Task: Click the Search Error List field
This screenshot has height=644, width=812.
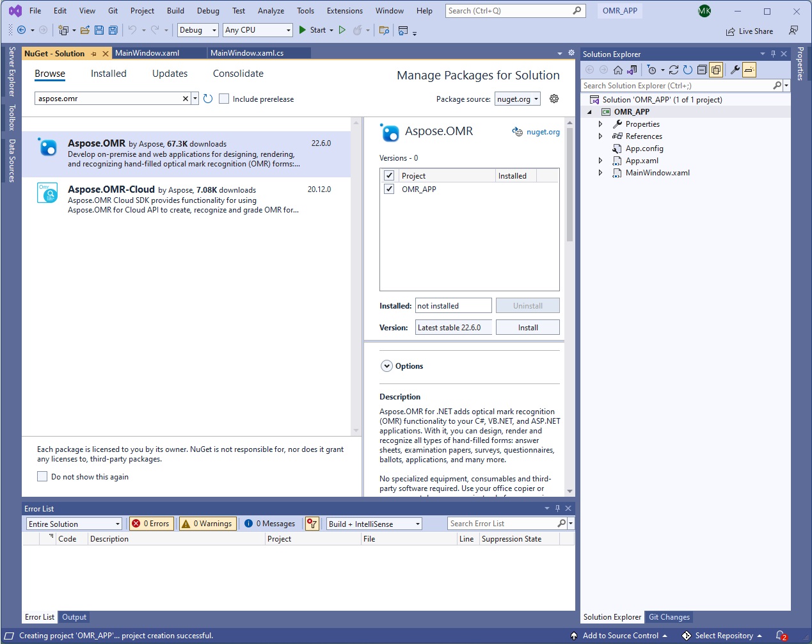Action: [502, 524]
